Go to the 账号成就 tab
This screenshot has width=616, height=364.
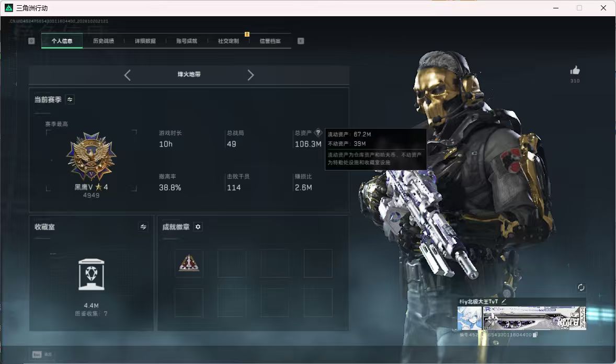pos(187,41)
